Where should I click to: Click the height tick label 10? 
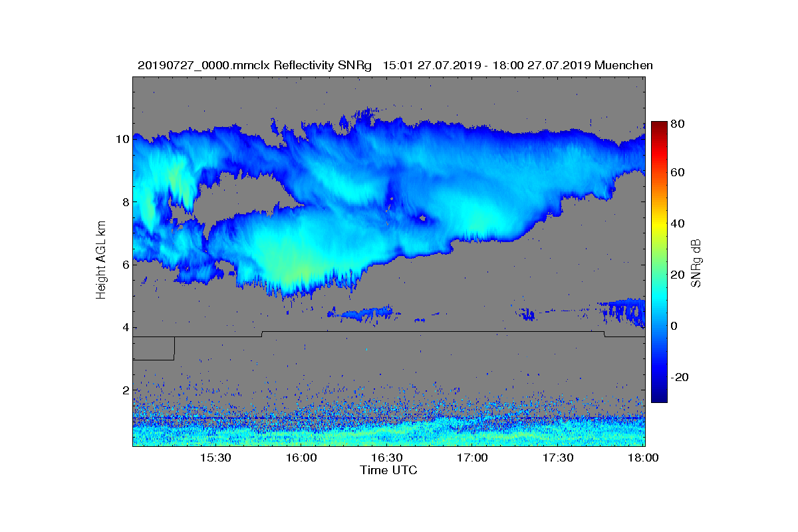point(122,139)
